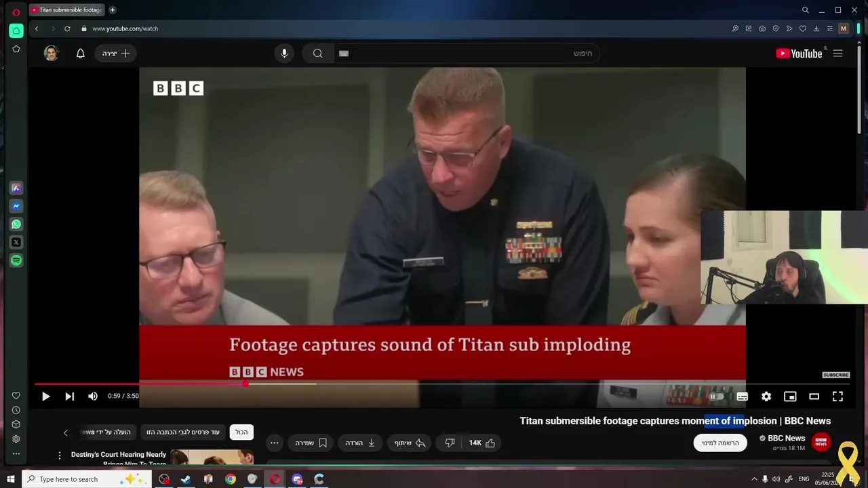Start voice search with the microphone
The height and width of the screenshot is (488, 868).
pyautogui.click(x=284, y=54)
